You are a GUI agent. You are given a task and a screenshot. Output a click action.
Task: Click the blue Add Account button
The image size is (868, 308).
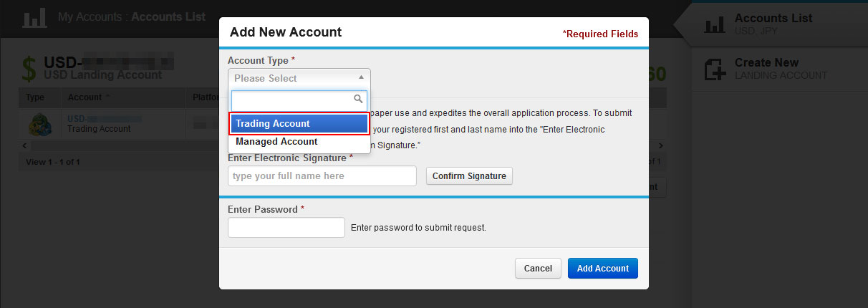[603, 269]
